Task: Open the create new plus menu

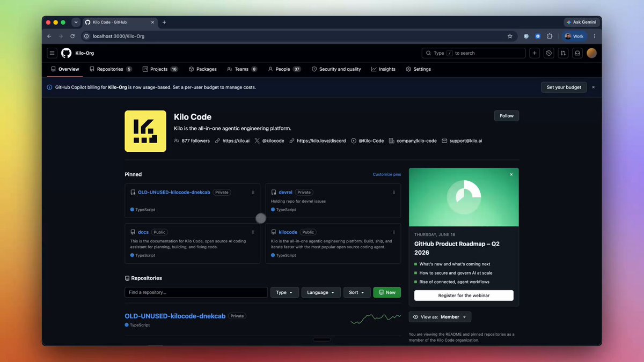Action: click(535, 53)
